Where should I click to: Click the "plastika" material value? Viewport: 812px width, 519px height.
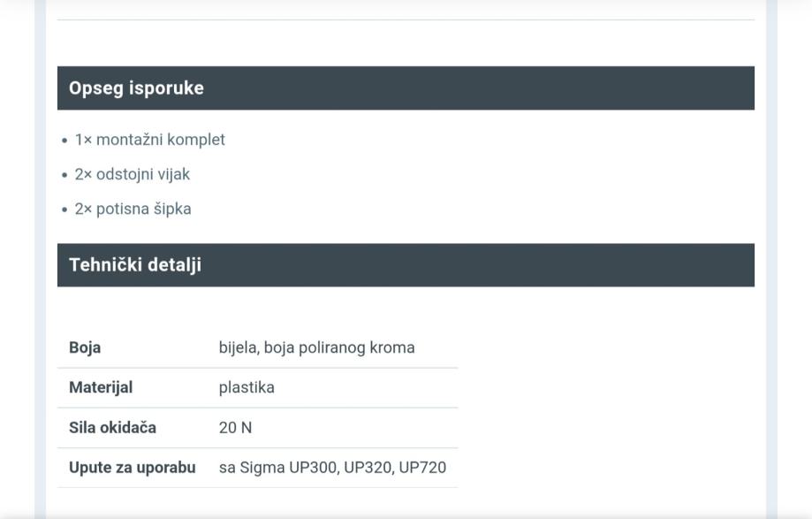pos(247,387)
